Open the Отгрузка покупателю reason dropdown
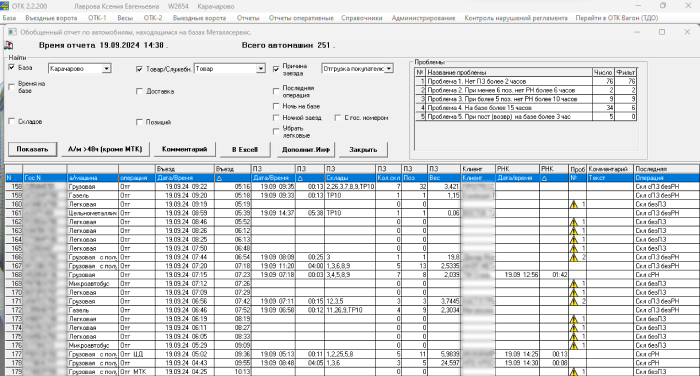This screenshot has width=700, height=376. pos(389,69)
